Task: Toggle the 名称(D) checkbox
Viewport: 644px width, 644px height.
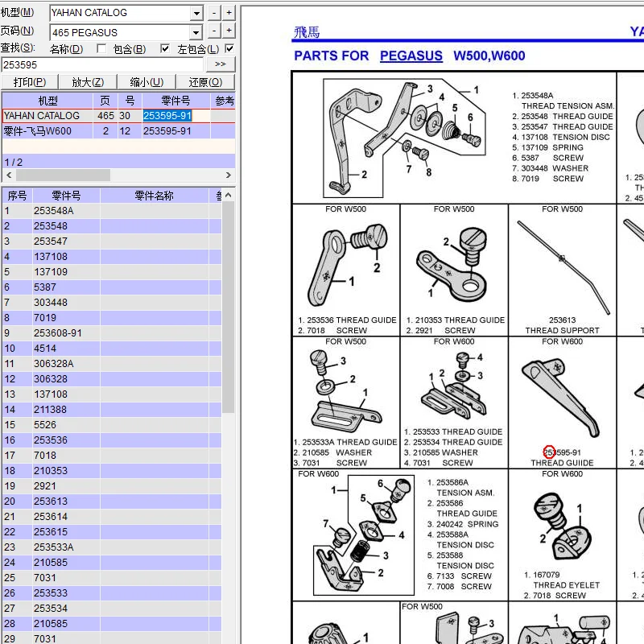Action: pos(101,49)
